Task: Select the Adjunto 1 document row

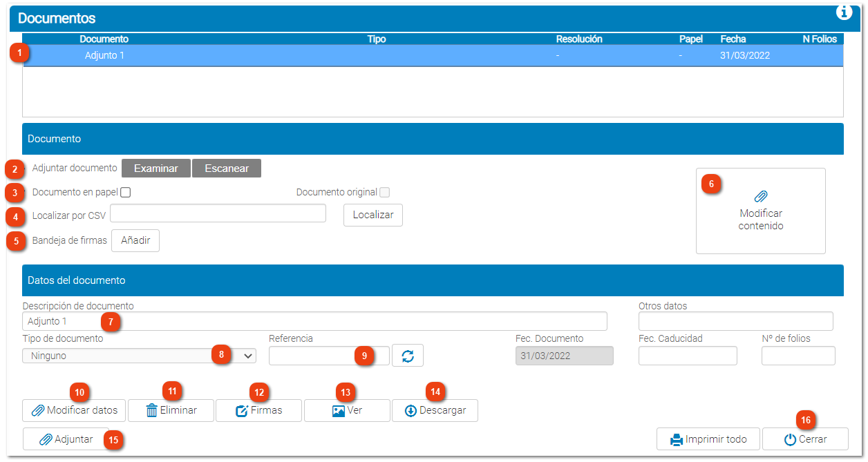Action: pyautogui.click(x=433, y=55)
